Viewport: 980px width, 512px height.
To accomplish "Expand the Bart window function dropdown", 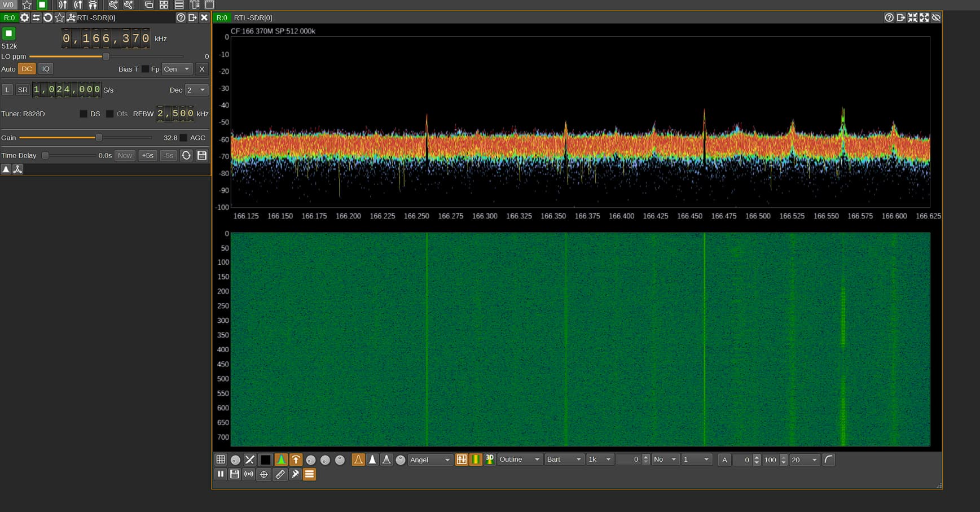I will (564, 460).
